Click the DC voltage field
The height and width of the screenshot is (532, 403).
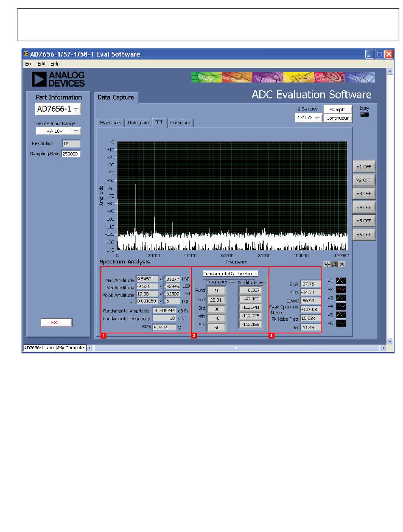click(x=147, y=301)
